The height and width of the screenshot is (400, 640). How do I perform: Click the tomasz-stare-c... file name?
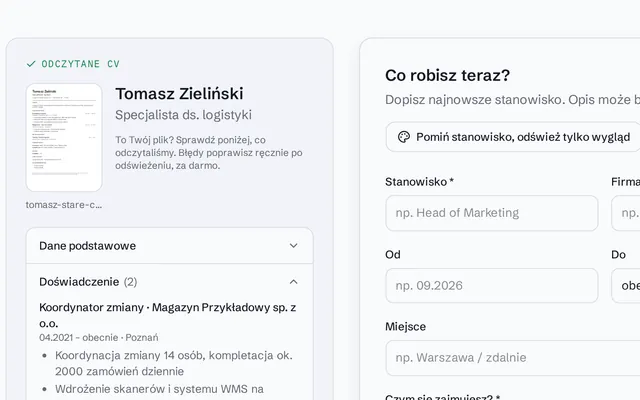(64, 205)
